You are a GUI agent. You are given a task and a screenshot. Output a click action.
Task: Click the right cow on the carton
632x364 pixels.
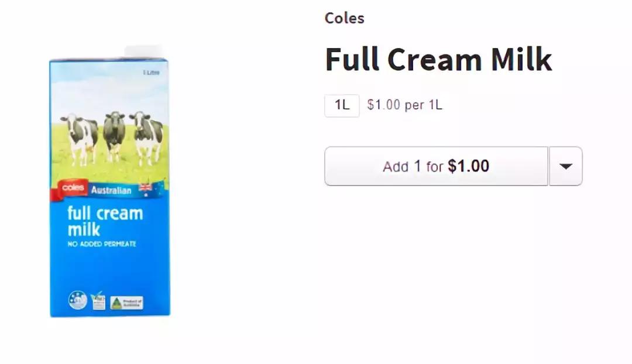pos(147,136)
